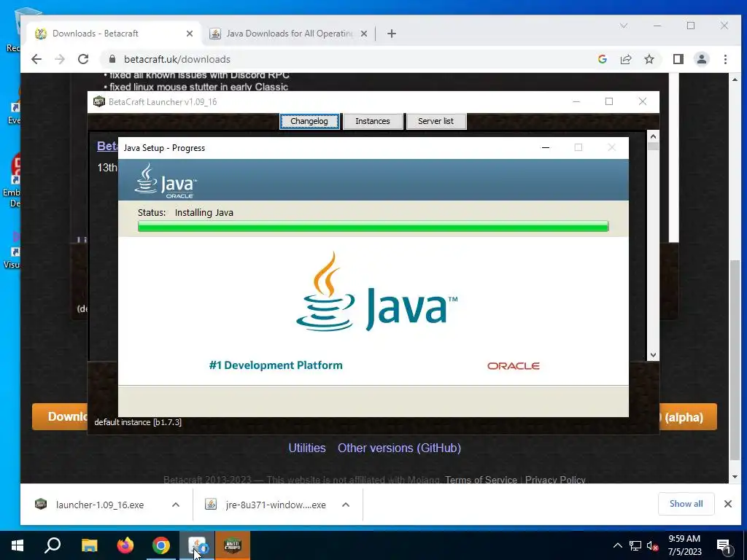Click '#1 Development Platform' text
747x560 pixels.
276,365
